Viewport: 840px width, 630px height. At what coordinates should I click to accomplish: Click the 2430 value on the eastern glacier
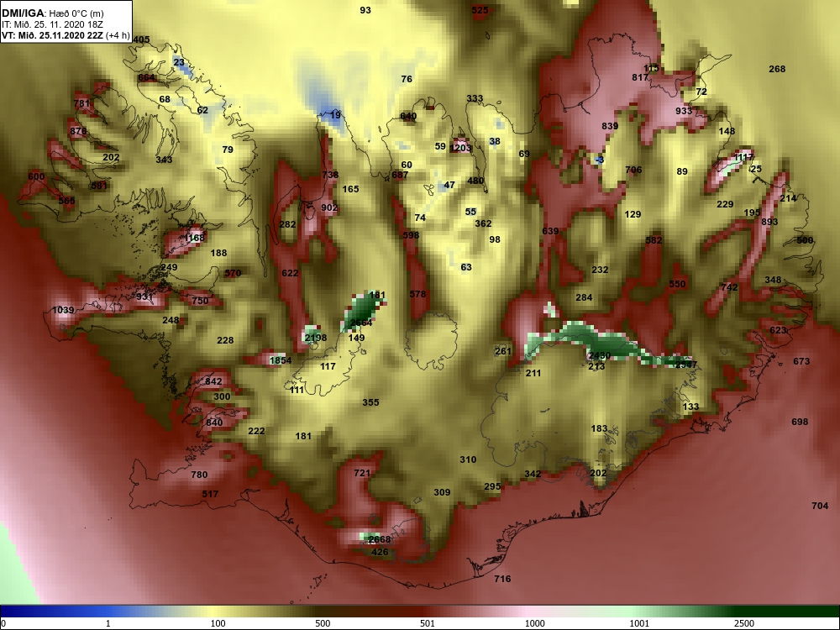(x=600, y=355)
